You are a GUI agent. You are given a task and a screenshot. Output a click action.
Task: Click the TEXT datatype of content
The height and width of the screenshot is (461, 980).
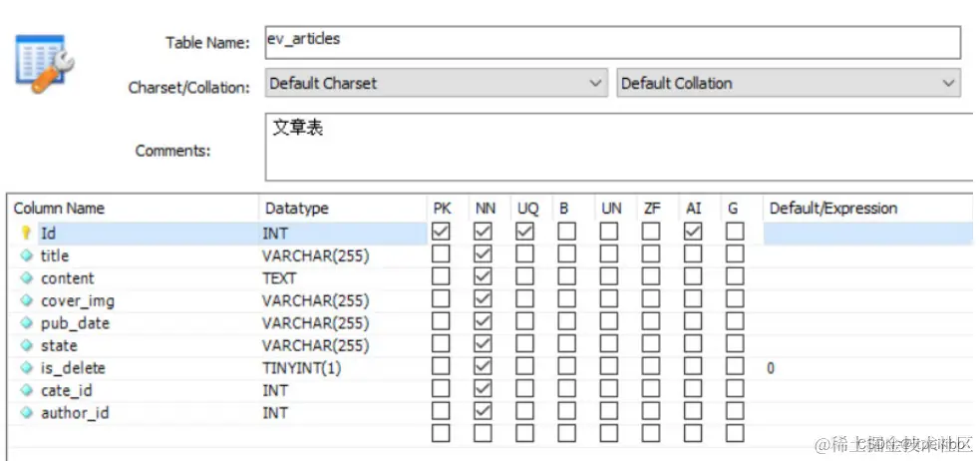pos(279,278)
